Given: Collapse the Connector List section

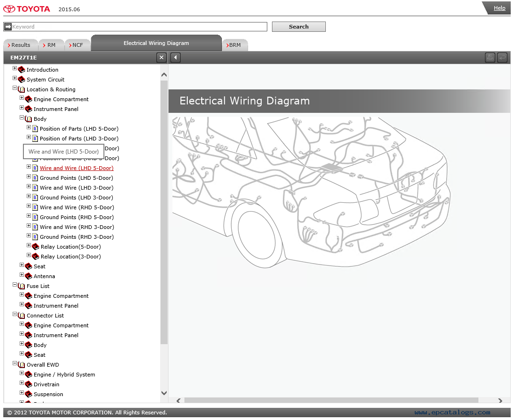Looking at the screenshot, I should tap(15, 315).
